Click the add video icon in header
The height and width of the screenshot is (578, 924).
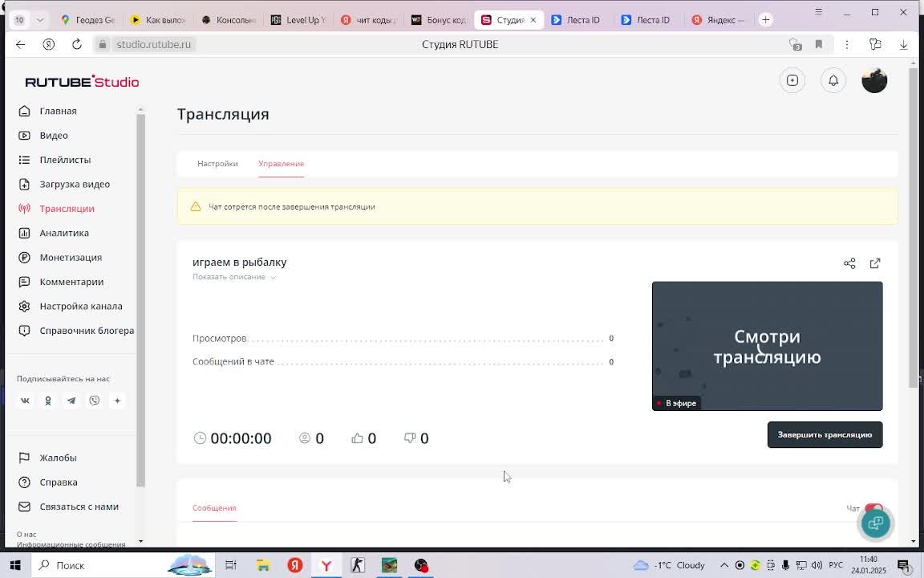[x=792, y=80]
